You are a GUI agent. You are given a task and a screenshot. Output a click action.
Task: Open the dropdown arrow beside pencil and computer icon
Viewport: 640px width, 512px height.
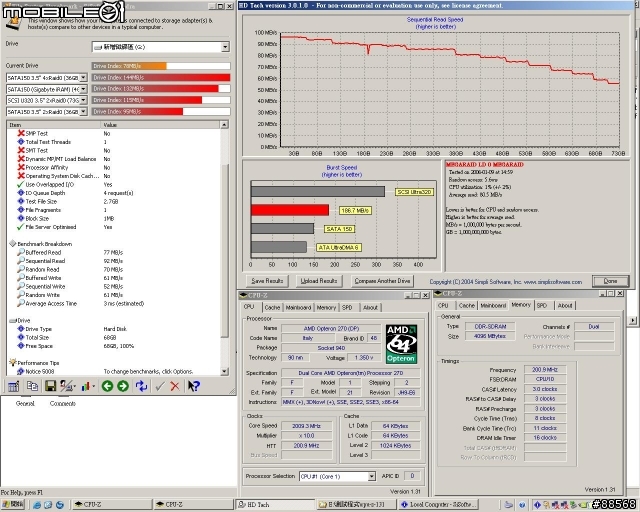pyautogui.click(x=75, y=386)
